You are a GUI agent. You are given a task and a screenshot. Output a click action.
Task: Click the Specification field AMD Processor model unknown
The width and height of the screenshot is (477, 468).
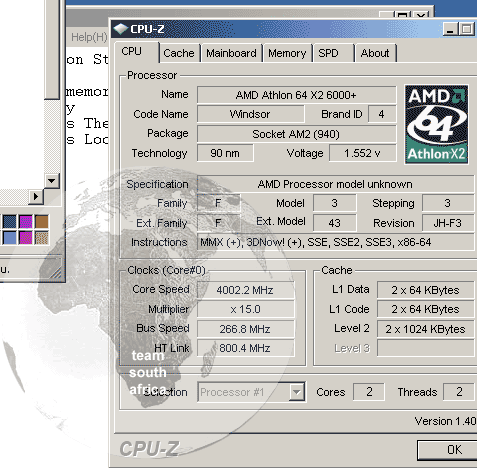(336, 184)
